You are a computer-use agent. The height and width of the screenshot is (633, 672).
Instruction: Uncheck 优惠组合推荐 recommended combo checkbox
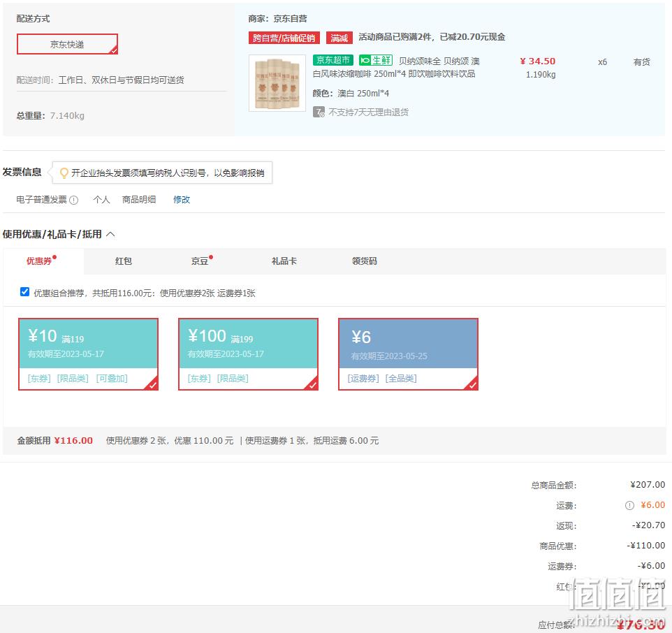25,292
